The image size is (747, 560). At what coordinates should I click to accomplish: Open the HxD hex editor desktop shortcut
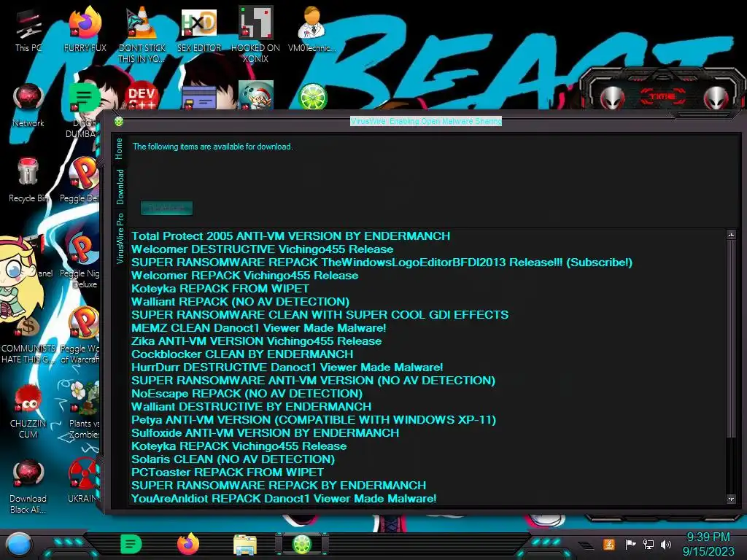(x=199, y=29)
